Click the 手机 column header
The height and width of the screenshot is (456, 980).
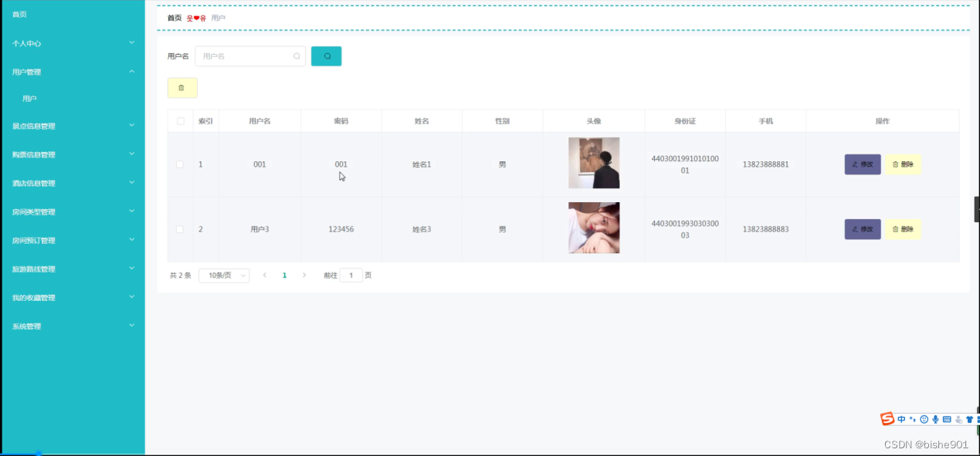tap(765, 121)
